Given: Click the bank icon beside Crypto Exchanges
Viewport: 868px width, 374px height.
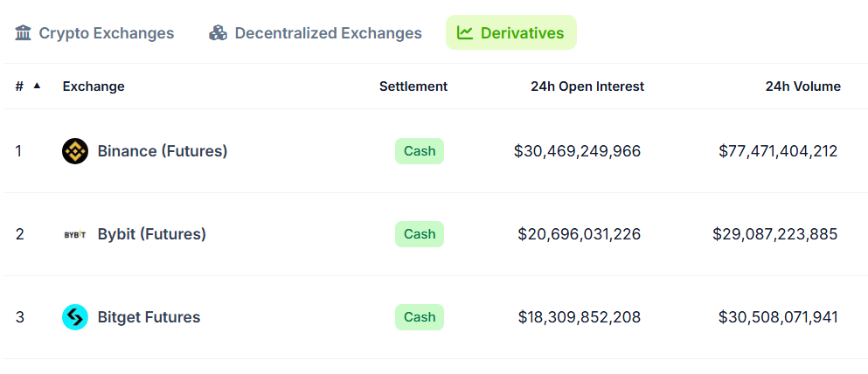Looking at the screenshot, I should pyautogui.click(x=24, y=33).
